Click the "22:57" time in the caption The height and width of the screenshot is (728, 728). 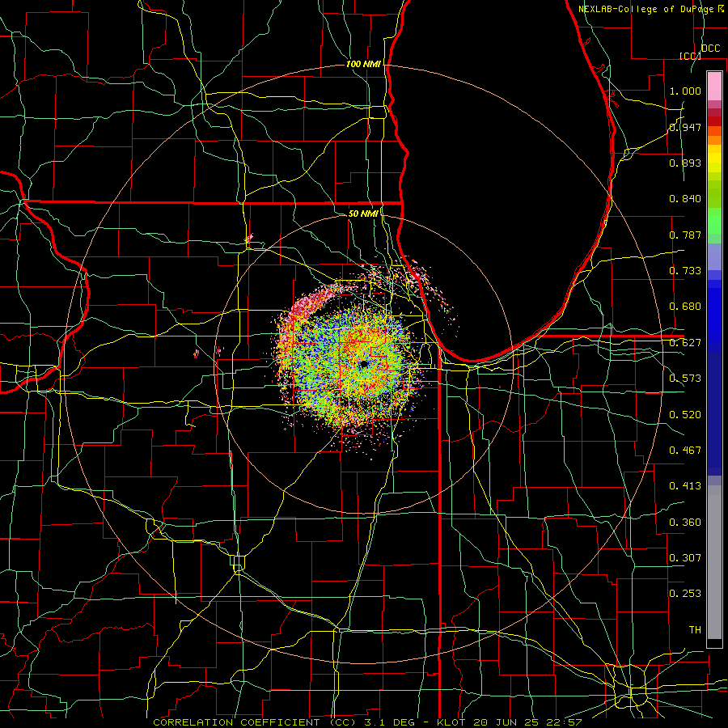565,722
